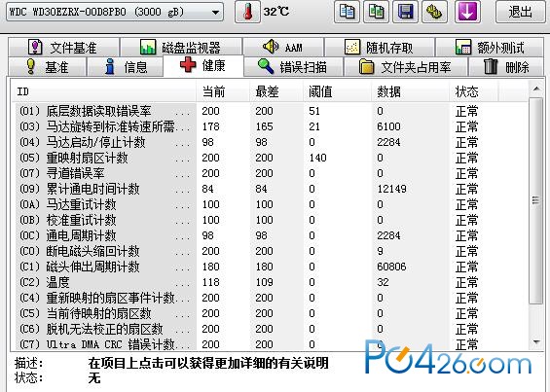Click the copy text toolbar icon
Image resolution: width=550 pixels, height=392 pixels.
[347, 12]
